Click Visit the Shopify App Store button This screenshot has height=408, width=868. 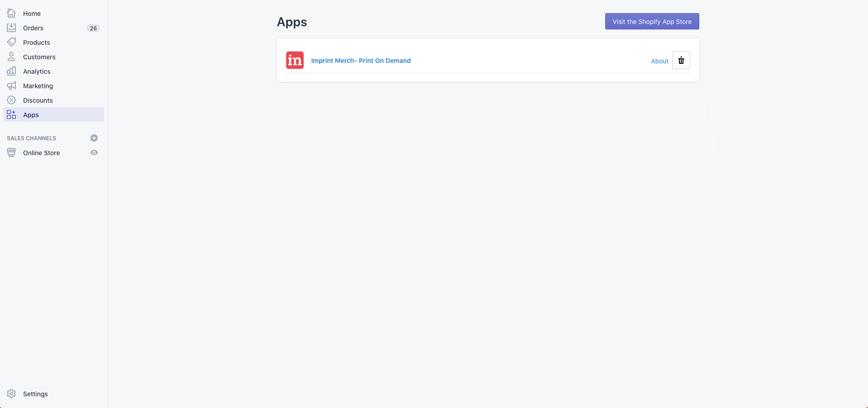coord(652,22)
